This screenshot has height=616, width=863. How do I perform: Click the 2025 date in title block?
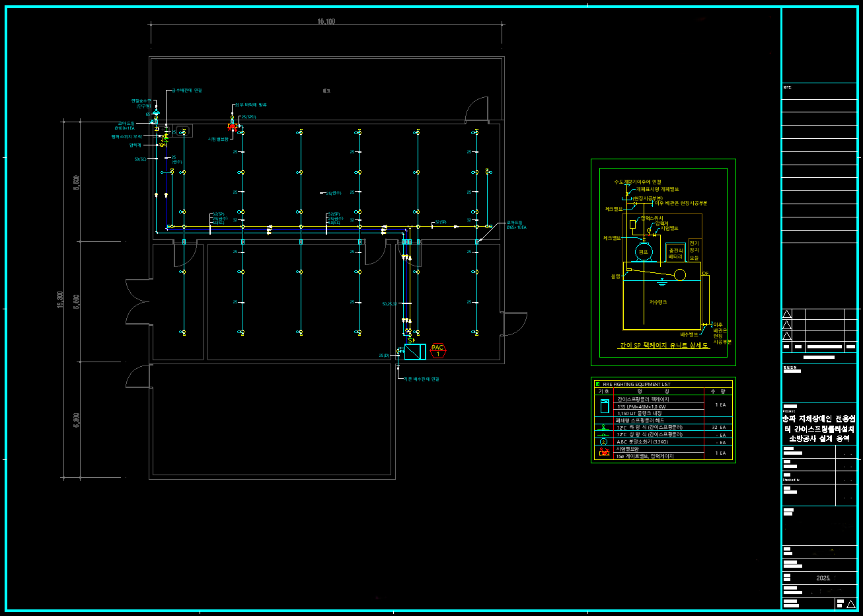coord(823,578)
